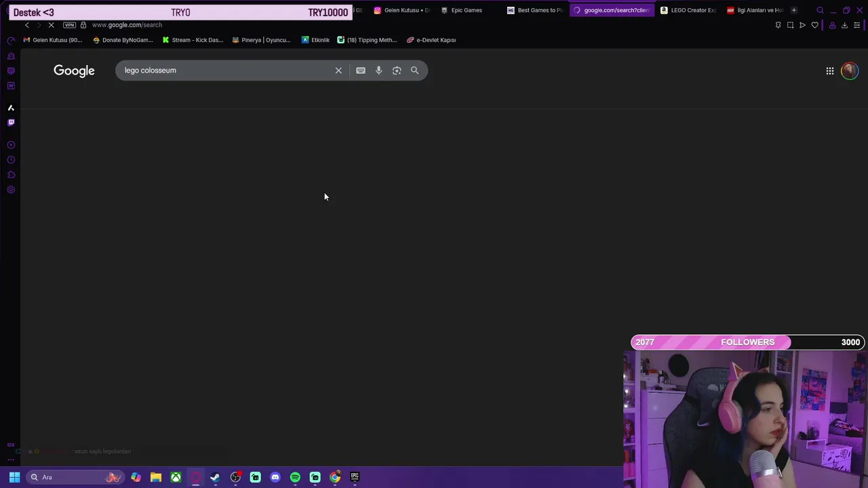The height and width of the screenshot is (488, 868).
Task: Submit search with the magnifier icon
Action: [414, 70]
